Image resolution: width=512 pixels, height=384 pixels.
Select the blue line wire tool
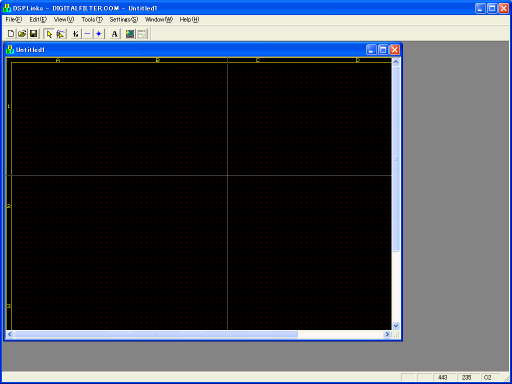click(87, 34)
